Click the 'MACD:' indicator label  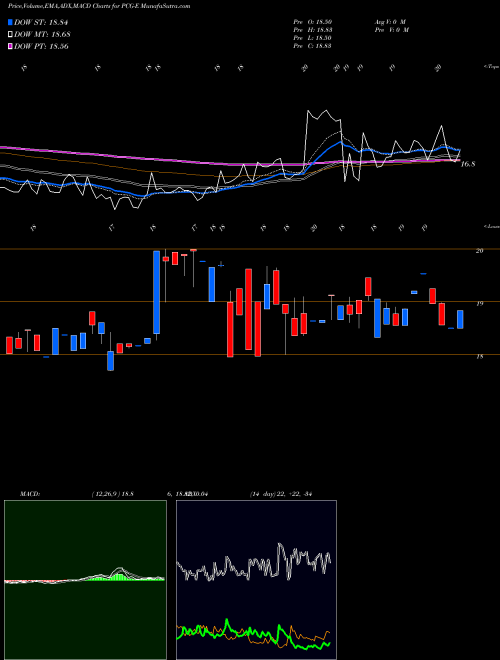tap(30, 494)
